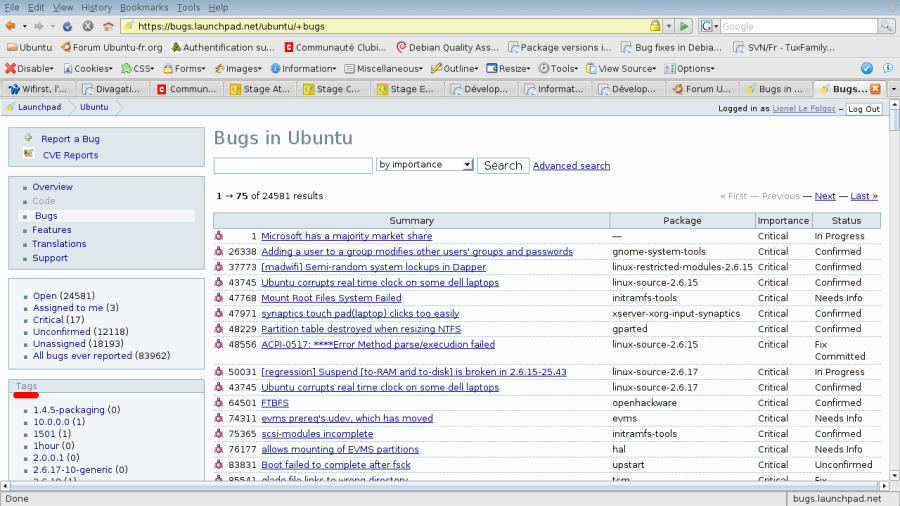Click the bug search text field
Image resolution: width=900 pixels, height=506 pixels.
click(x=293, y=165)
